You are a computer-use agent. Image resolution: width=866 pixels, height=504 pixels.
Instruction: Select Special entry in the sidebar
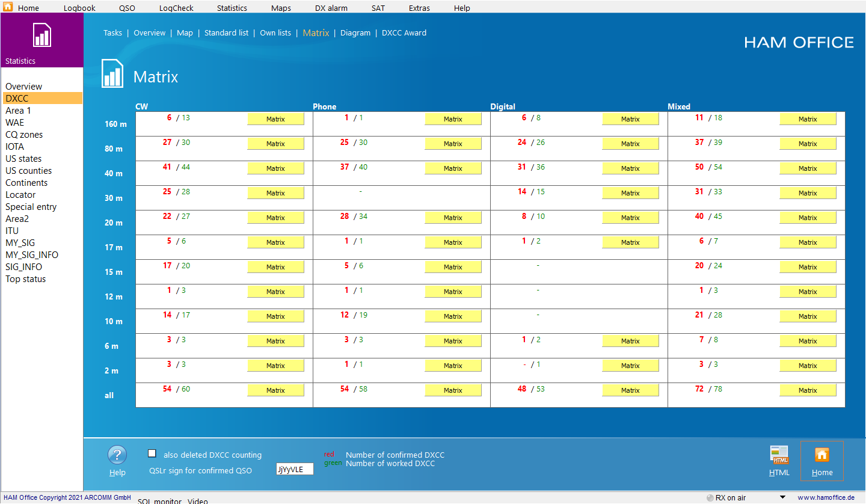pyautogui.click(x=31, y=207)
